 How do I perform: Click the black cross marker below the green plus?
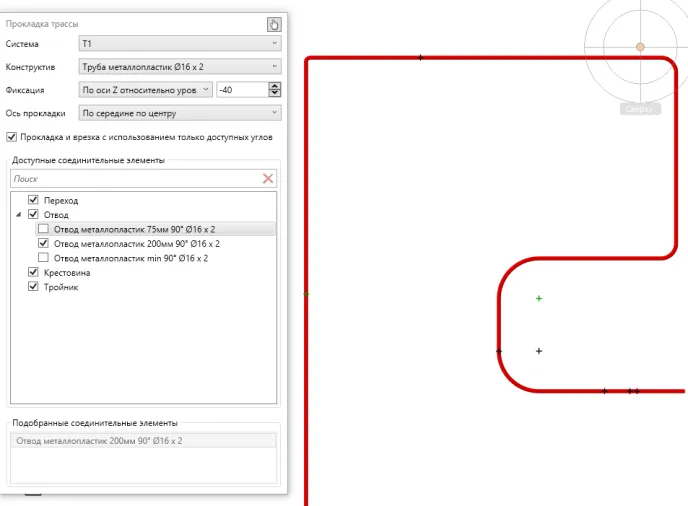539,351
